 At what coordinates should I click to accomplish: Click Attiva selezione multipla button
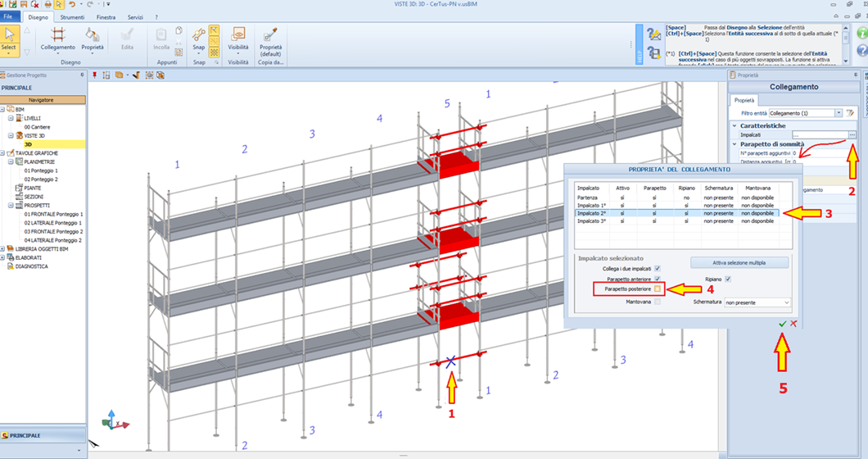pyautogui.click(x=739, y=262)
